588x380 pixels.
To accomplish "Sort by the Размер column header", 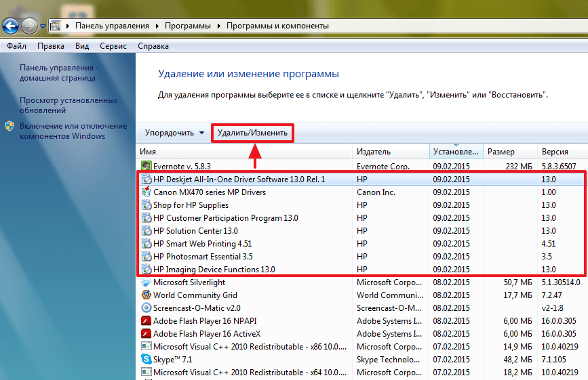I will (x=510, y=152).
